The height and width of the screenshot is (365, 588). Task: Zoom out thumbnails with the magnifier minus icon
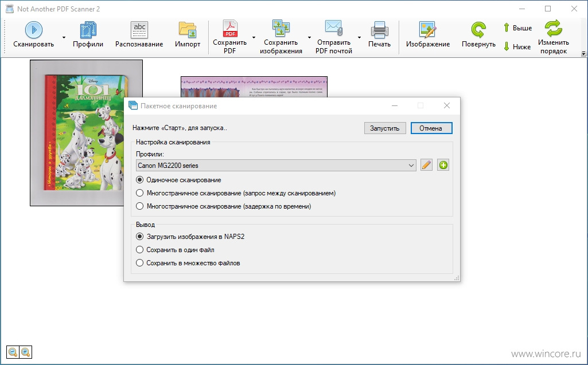13,352
